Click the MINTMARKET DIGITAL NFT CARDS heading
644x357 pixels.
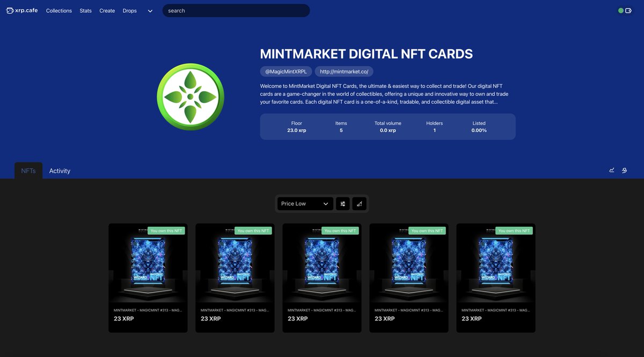[x=367, y=54]
